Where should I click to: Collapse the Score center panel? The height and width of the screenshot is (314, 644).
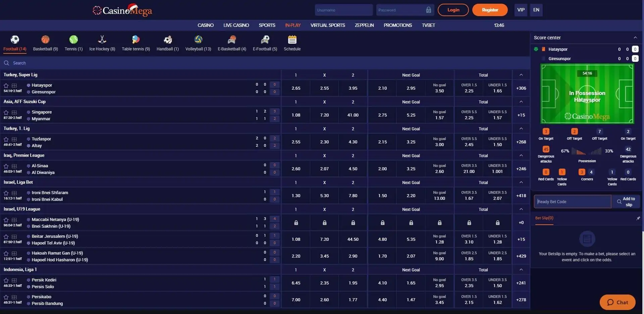636,38
